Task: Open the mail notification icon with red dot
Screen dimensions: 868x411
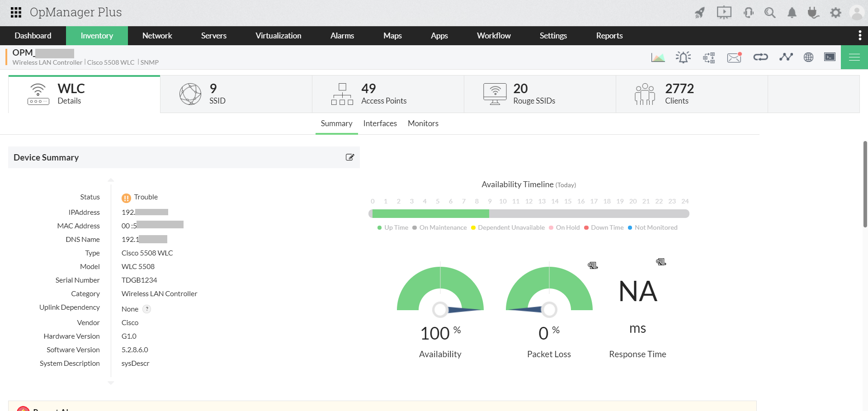Action: click(734, 57)
